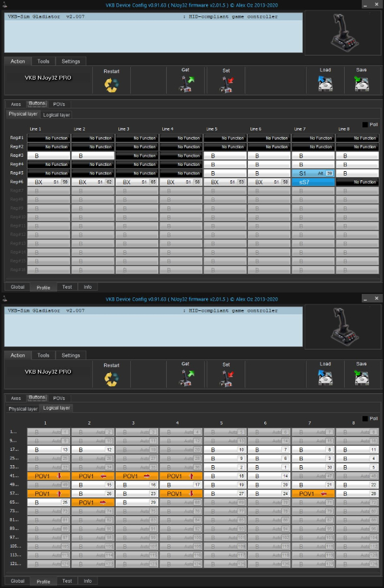Toggle Poll checkbox in the logical layer grid
The width and height of the screenshot is (384, 588).
365,419
